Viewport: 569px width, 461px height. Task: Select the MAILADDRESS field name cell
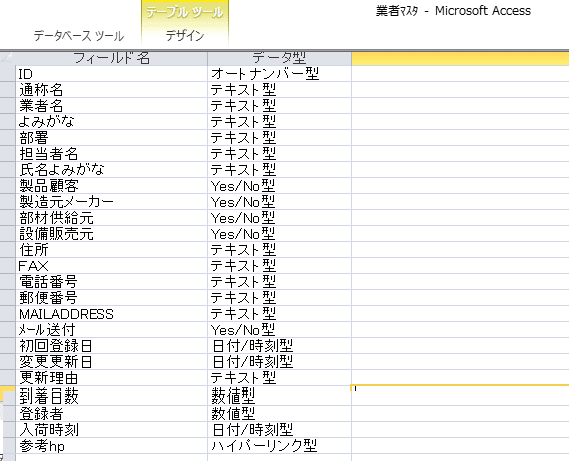pyautogui.click(x=111, y=313)
